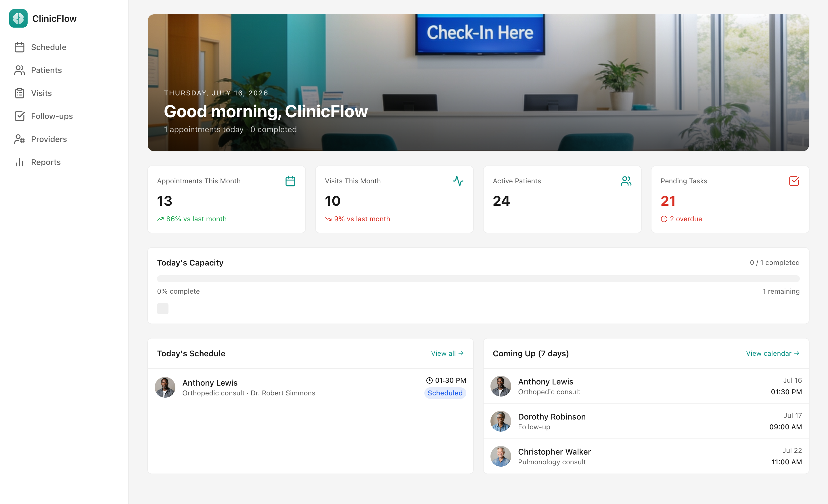Screen dimensions: 828x504
Task: Click the upward trend arrow icon
Action: tap(161, 219)
